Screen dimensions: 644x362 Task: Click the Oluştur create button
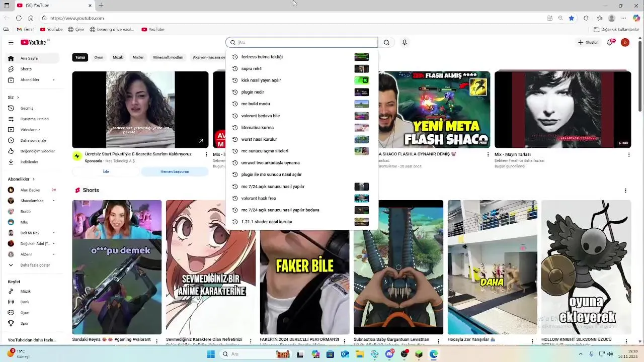click(x=588, y=42)
